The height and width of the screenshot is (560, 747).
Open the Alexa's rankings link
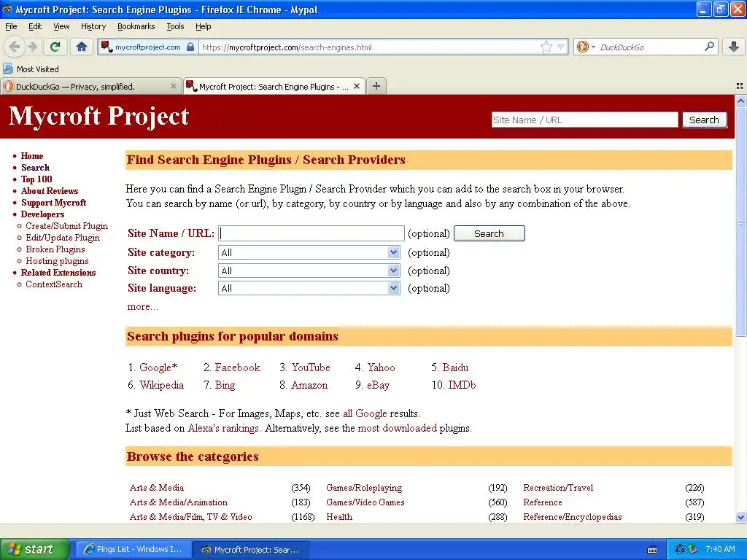point(223,428)
